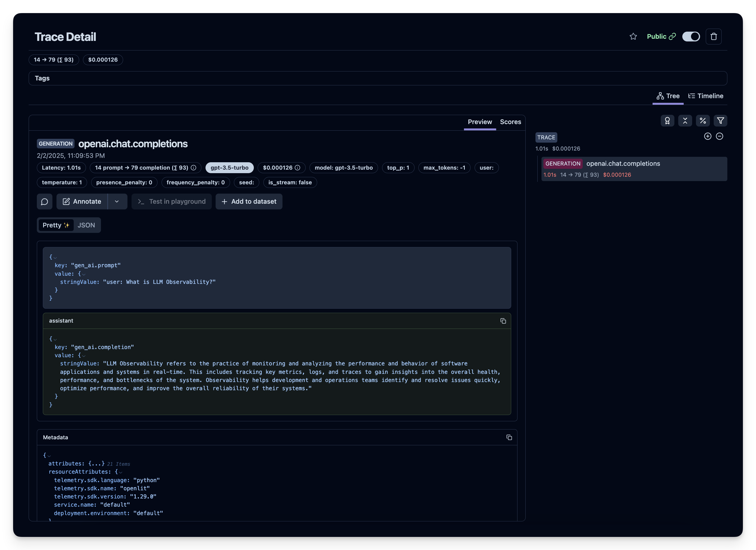The image size is (756, 550).
Task: Switch to the Scores tab
Action: point(510,122)
